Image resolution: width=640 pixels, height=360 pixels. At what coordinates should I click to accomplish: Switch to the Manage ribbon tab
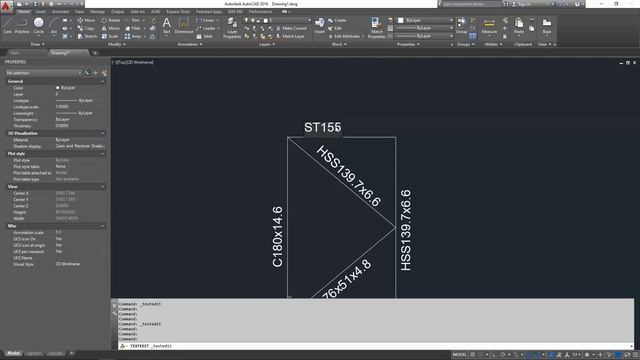pos(97,12)
